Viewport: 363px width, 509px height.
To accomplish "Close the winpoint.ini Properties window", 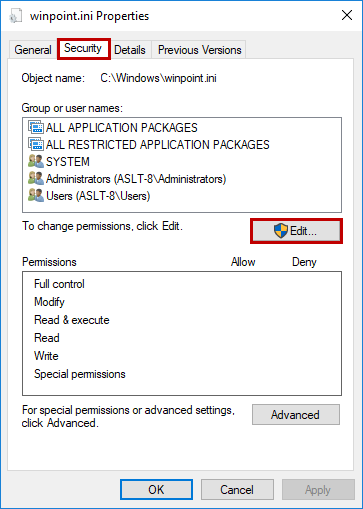I will (x=347, y=15).
